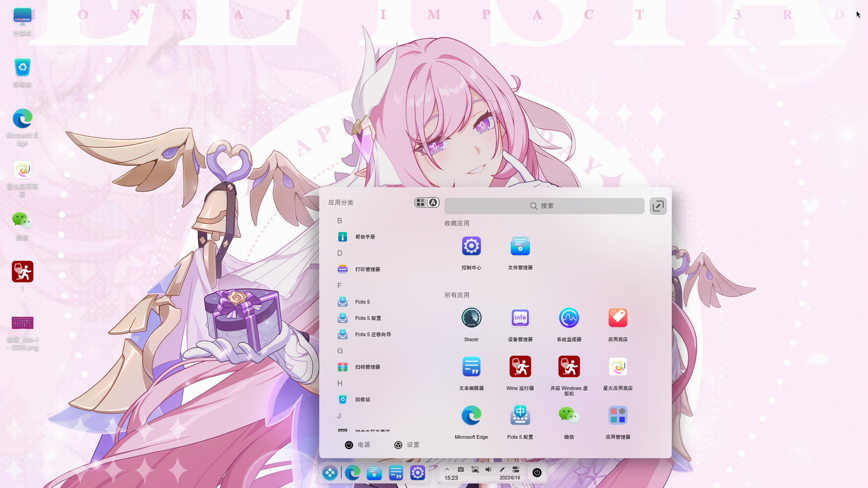Open 控制中心 from favorites
868x488 pixels.
471,251
